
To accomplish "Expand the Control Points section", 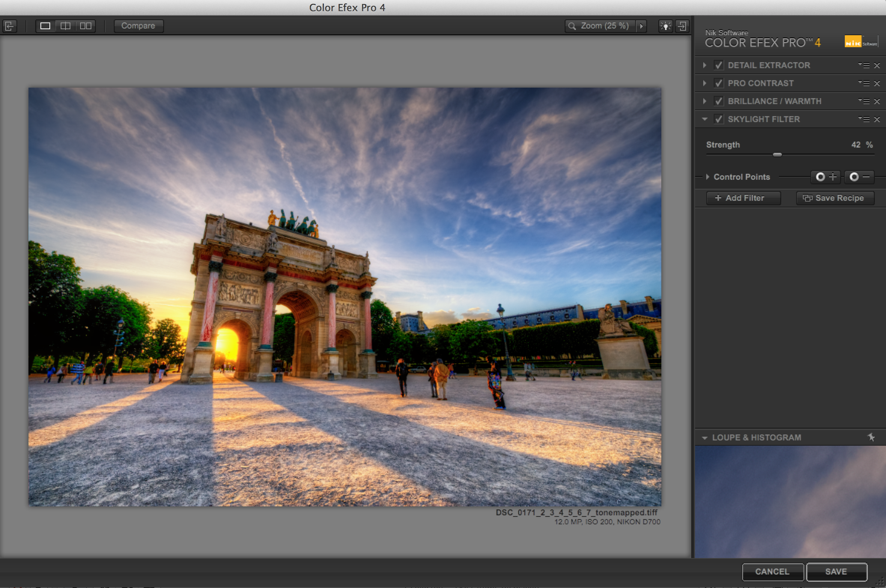I will click(707, 177).
